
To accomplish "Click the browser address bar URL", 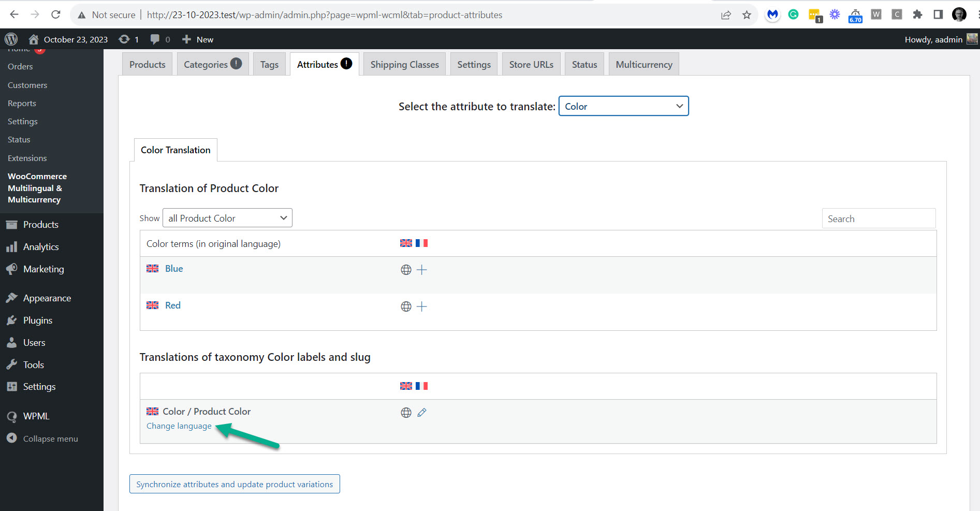I will tap(325, 15).
